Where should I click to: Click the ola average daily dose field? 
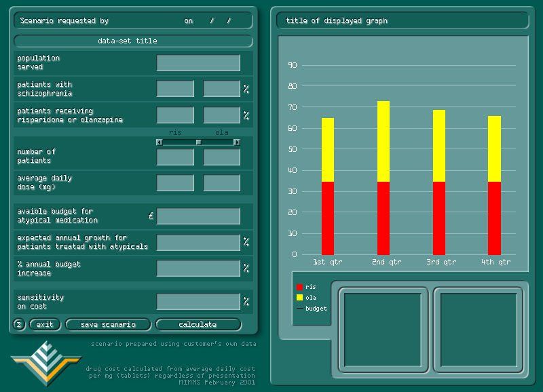[222, 182]
